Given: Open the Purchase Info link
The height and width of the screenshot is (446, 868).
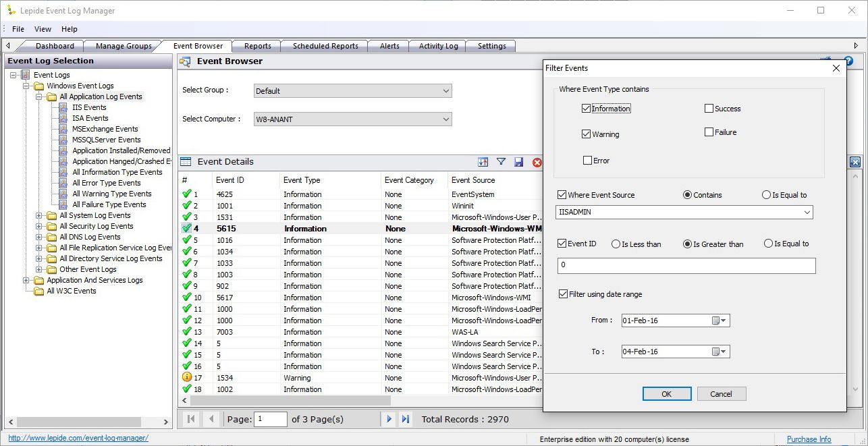Looking at the screenshot, I should 809,439.
